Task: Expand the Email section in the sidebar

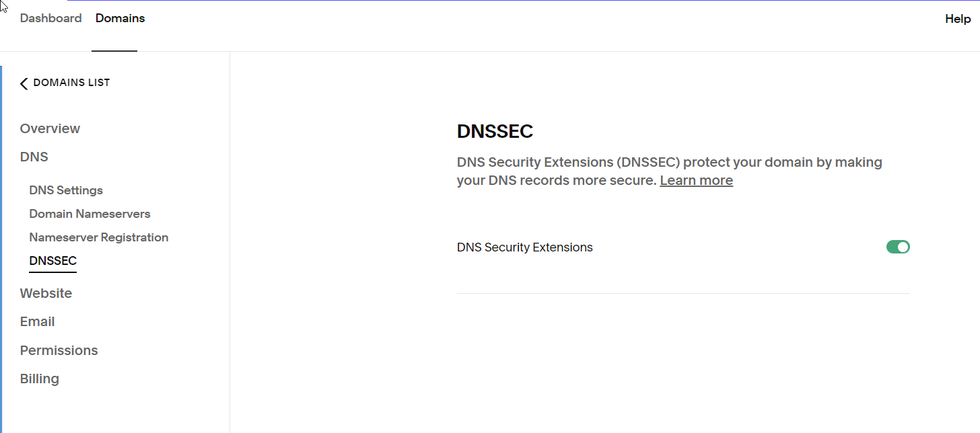Action: pyautogui.click(x=38, y=321)
